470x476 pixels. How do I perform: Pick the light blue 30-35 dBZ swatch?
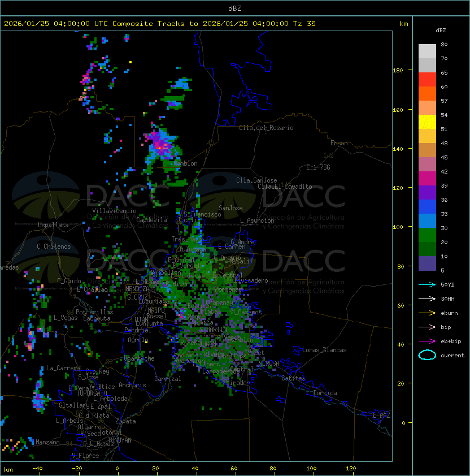pos(427,220)
